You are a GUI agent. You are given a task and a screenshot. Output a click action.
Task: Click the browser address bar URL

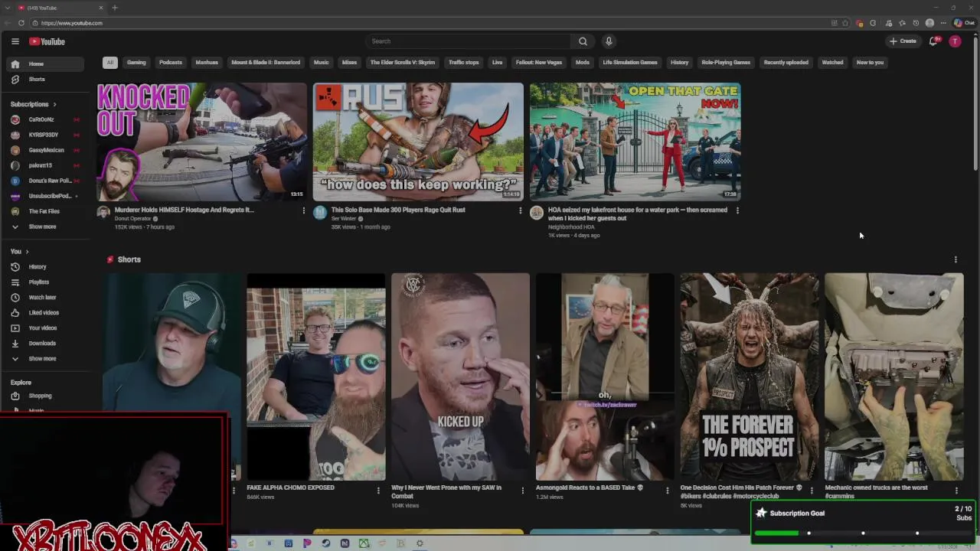[x=72, y=23]
